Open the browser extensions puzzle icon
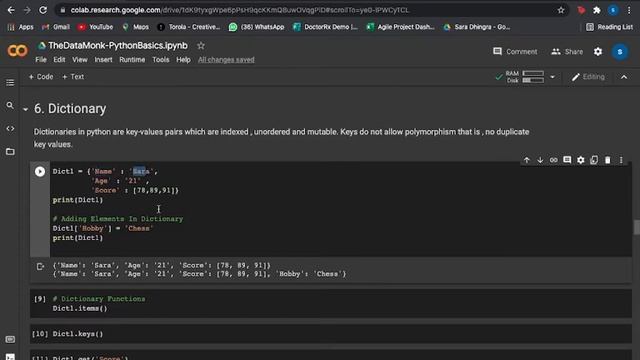Screen dimensions: 640x360 (x=597, y=10)
